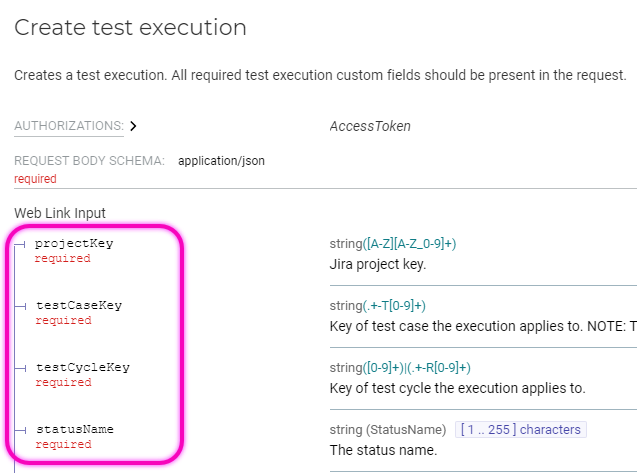This screenshot has height=473, width=637.
Task: Click the StatusName type label
Action: pos(410,430)
